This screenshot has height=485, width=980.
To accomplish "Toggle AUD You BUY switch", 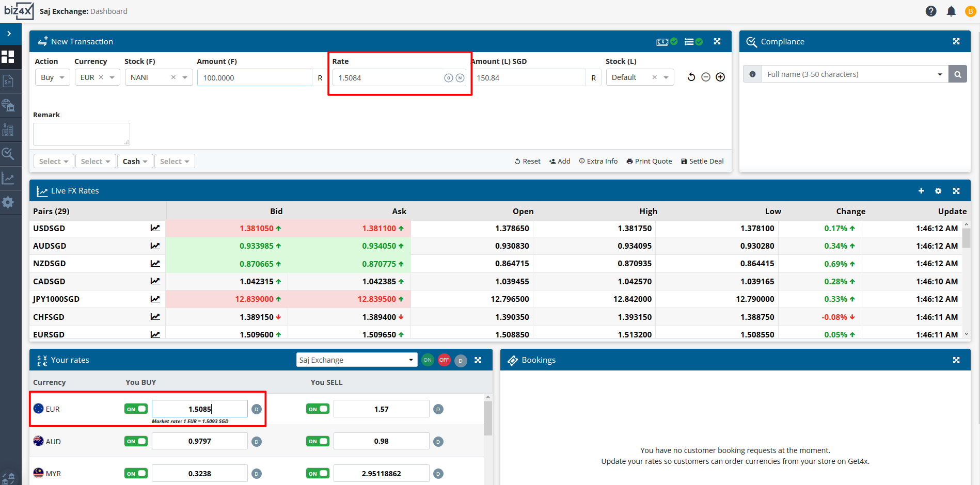I will coord(136,441).
